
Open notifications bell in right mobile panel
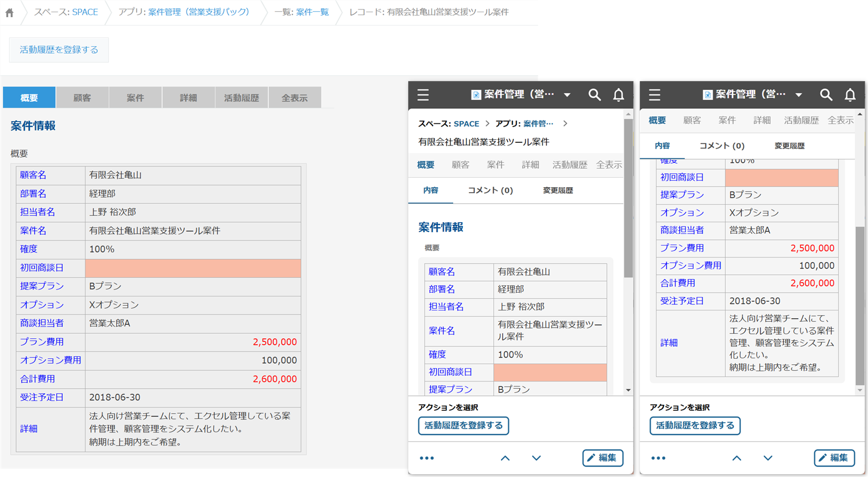pyautogui.click(x=850, y=95)
